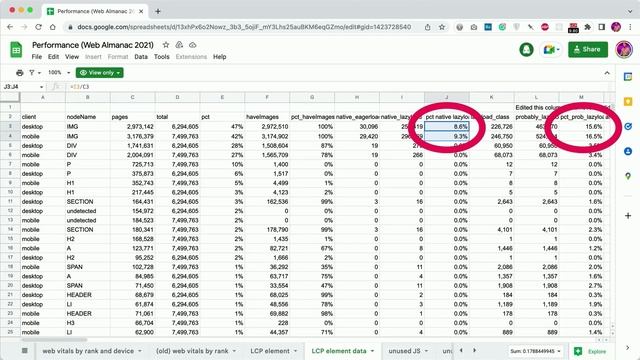640x360 pixels.
Task: Open the View menu
Action: [x=72, y=57]
